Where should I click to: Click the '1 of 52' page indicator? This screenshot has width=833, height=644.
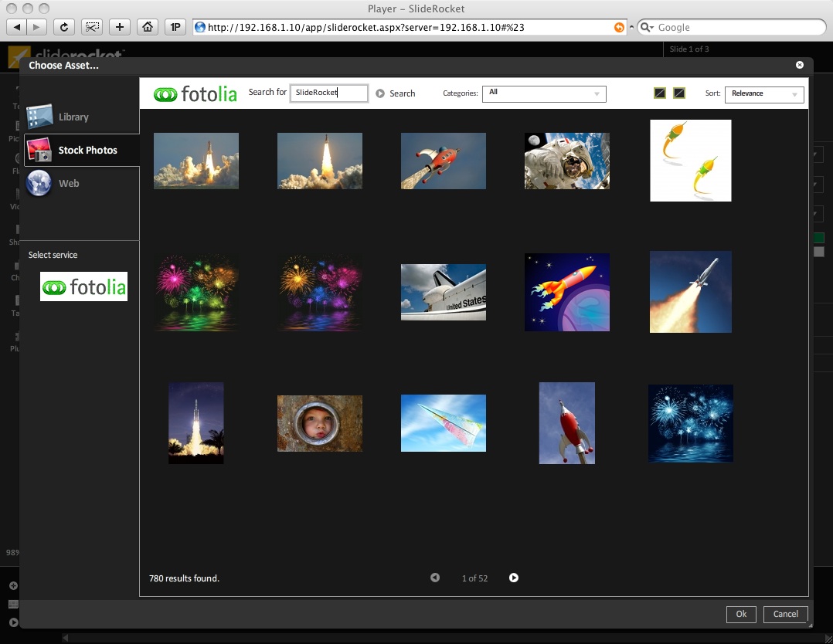point(474,578)
